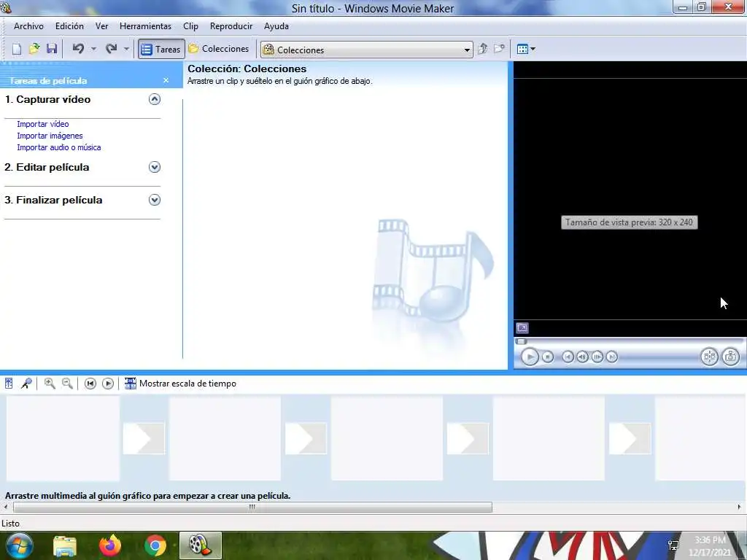Open the views dropdown button
The image size is (747, 560).
pyautogui.click(x=526, y=49)
